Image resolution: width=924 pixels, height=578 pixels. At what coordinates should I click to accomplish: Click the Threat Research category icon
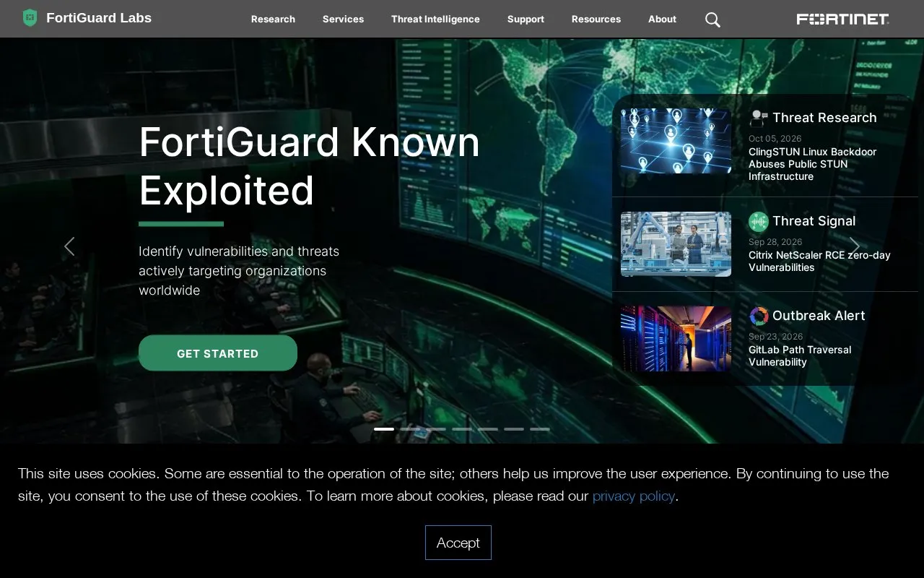(758, 118)
